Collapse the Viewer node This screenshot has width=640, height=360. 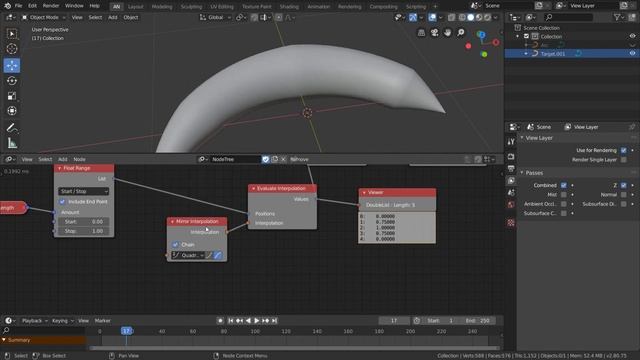[364, 193]
